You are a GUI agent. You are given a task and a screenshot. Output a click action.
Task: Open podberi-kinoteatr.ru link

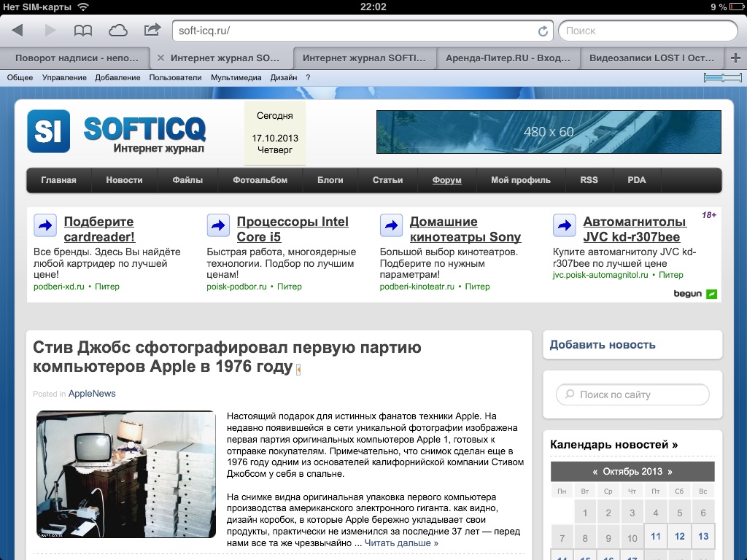click(417, 287)
